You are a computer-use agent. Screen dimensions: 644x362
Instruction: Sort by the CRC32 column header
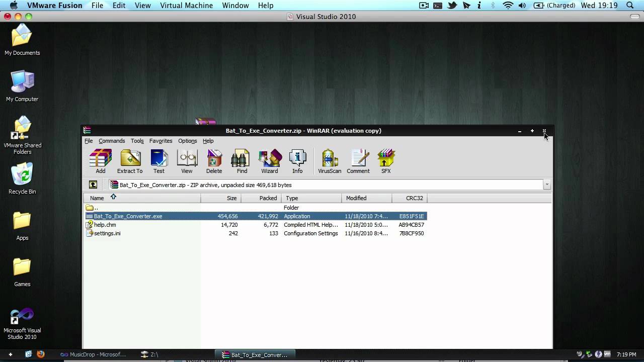(409, 198)
